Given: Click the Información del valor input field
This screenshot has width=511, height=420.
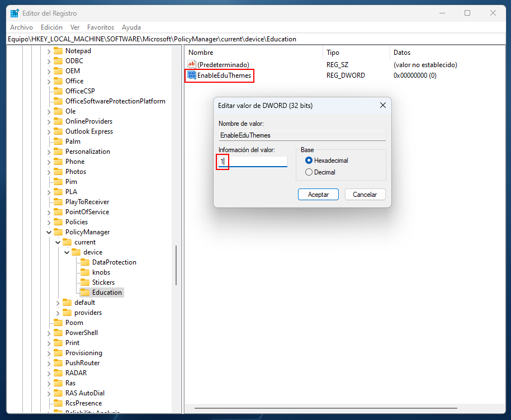Looking at the screenshot, I should [253, 162].
